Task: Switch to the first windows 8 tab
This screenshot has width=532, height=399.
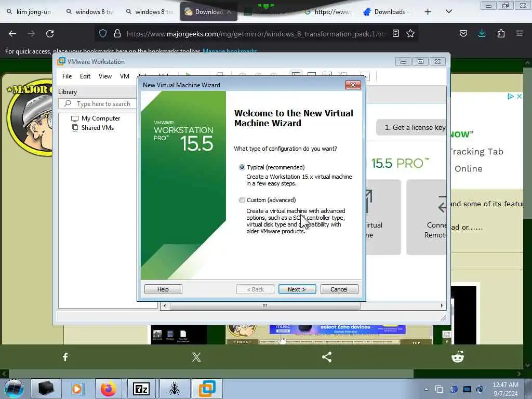Action: [90, 12]
